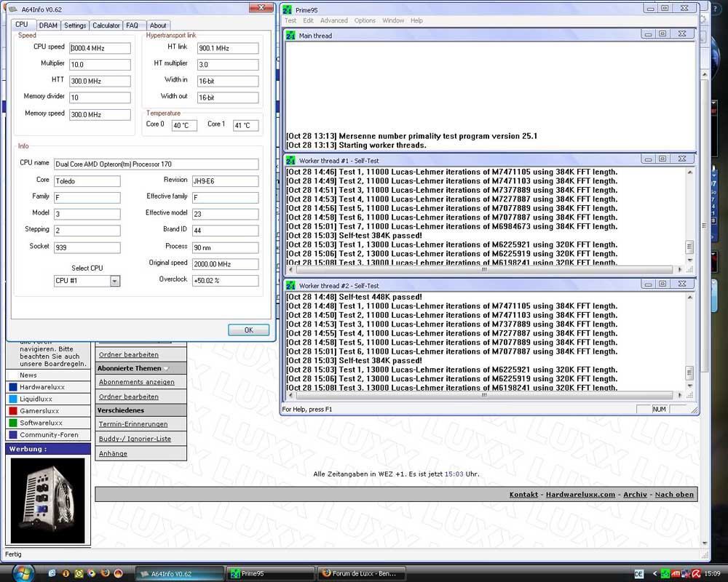Click the taskbar clock showing 15:09
The image size is (728, 582).
coord(712,574)
